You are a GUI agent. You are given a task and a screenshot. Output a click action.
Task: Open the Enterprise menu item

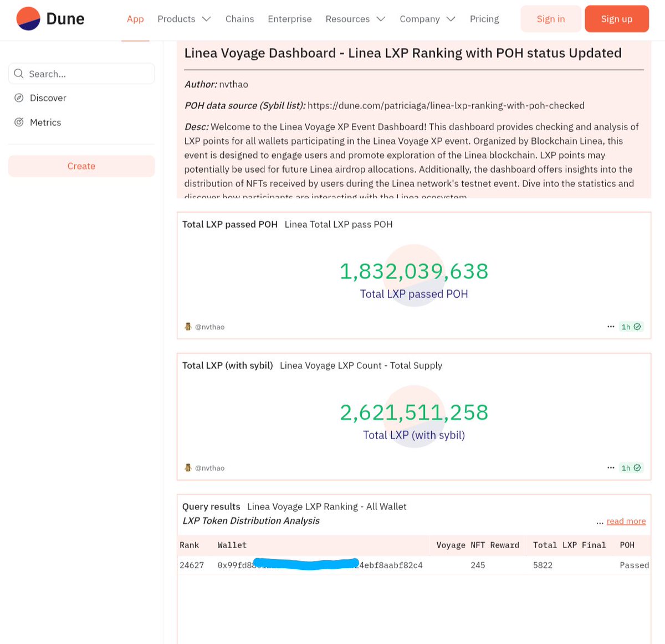pyautogui.click(x=290, y=19)
